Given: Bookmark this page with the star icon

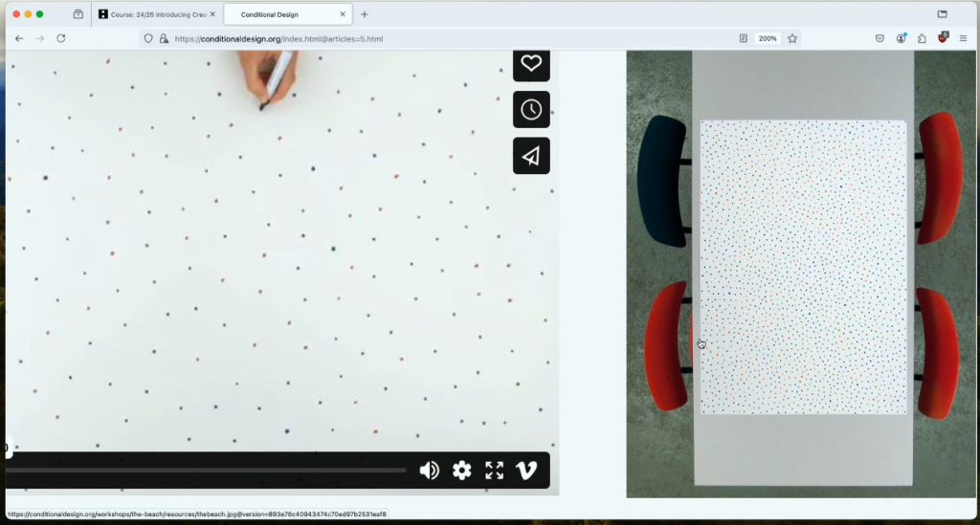Looking at the screenshot, I should [x=792, y=38].
